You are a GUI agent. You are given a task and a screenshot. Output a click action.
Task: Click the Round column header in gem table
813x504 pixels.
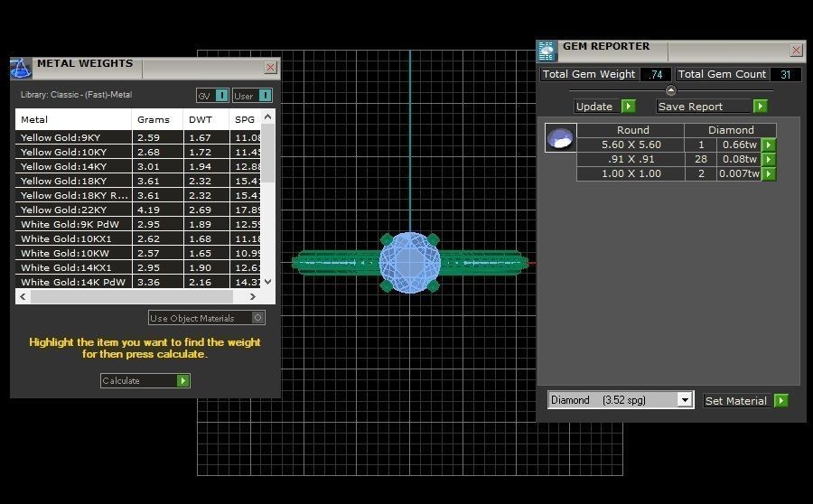(631, 130)
